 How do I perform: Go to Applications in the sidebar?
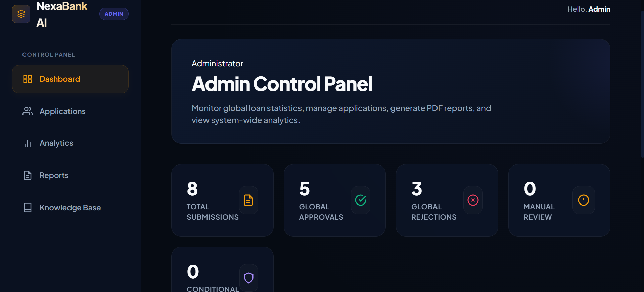70,111
